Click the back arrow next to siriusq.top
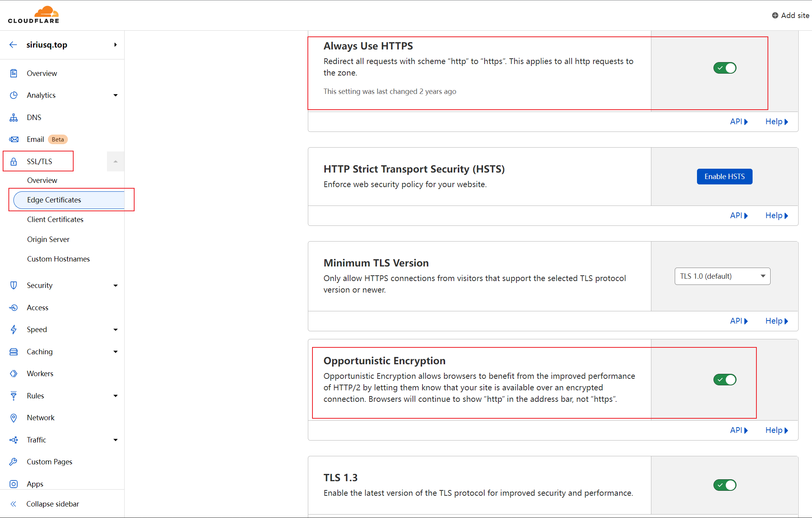 coord(13,44)
